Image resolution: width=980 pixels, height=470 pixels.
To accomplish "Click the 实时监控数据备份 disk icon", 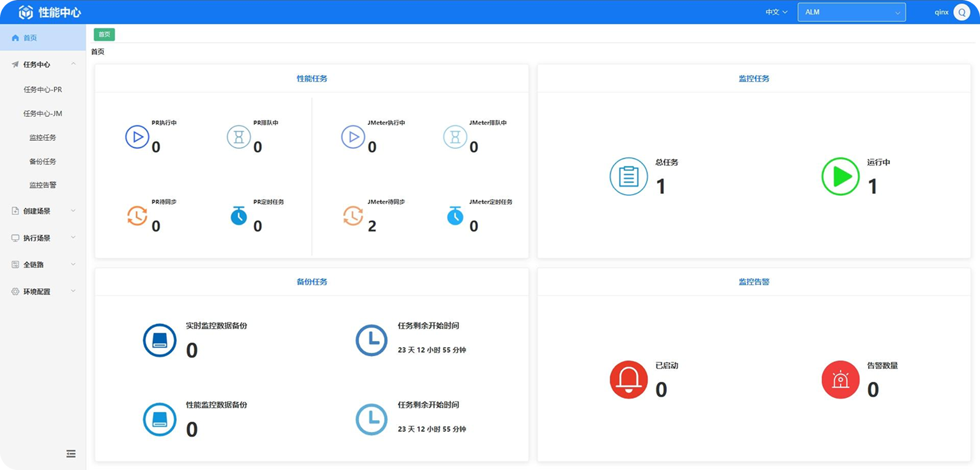I will (x=160, y=340).
